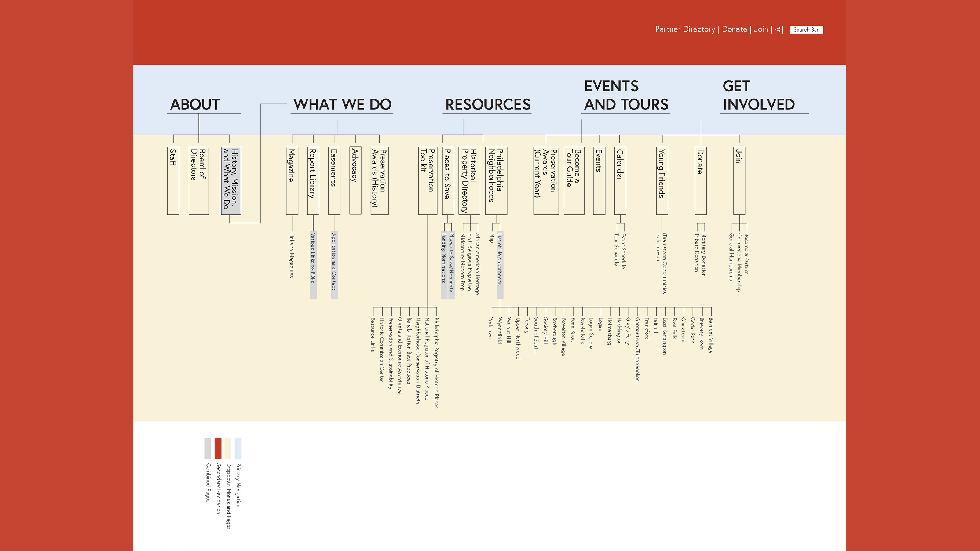The width and height of the screenshot is (980, 551).
Task: Click the Staff box
Action: [173, 181]
